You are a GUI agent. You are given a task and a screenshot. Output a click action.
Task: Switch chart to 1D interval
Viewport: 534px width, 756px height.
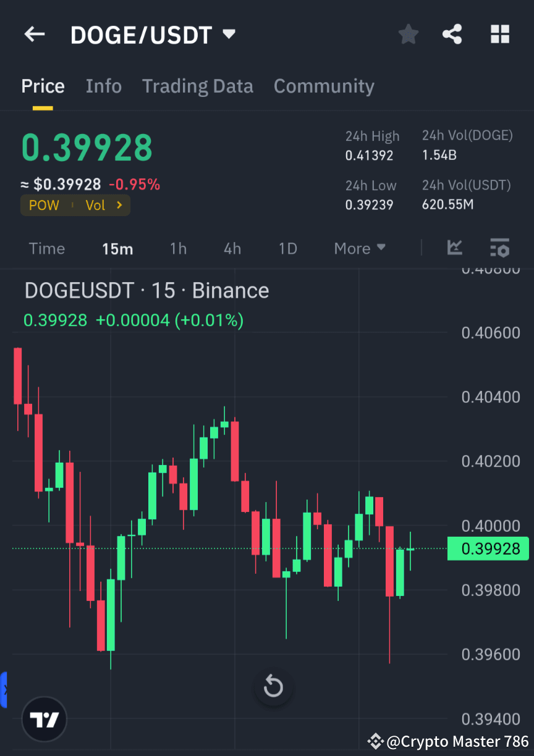point(287,248)
